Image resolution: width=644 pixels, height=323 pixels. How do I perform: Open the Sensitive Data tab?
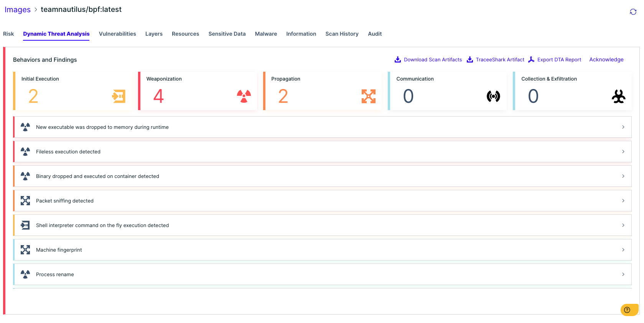click(x=227, y=34)
